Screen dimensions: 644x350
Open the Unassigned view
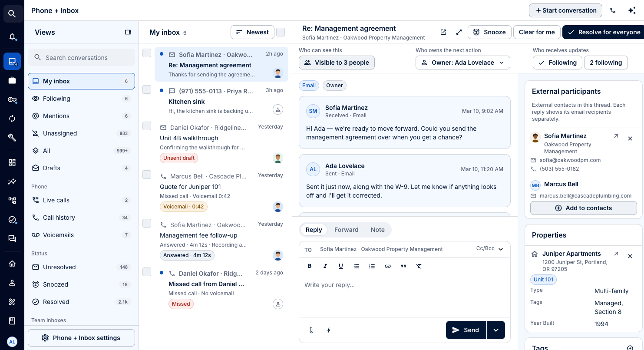[81, 133]
